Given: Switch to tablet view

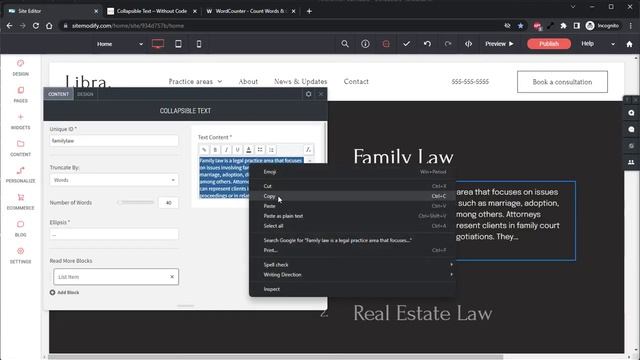Looking at the screenshot, I should pyautogui.click(x=178, y=44).
